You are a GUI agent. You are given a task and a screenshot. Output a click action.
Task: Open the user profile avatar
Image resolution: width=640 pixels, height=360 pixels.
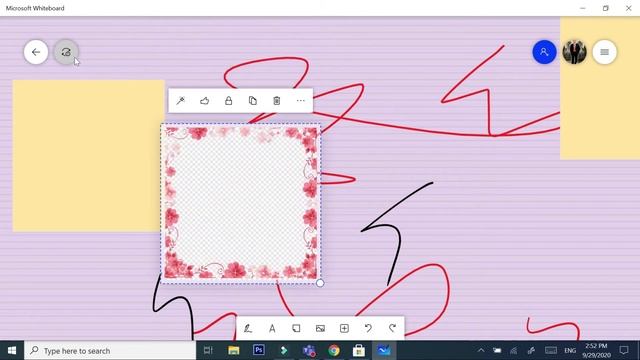click(x=574, y=52)
